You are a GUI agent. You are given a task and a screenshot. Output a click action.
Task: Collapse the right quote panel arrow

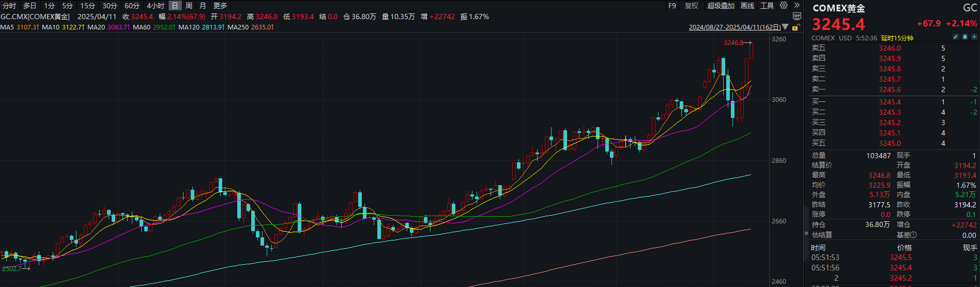[x=806, y=233]
